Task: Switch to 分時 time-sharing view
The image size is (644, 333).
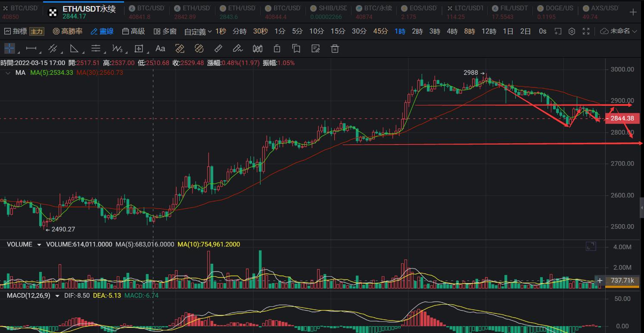Action: click(x=240, y=31)
